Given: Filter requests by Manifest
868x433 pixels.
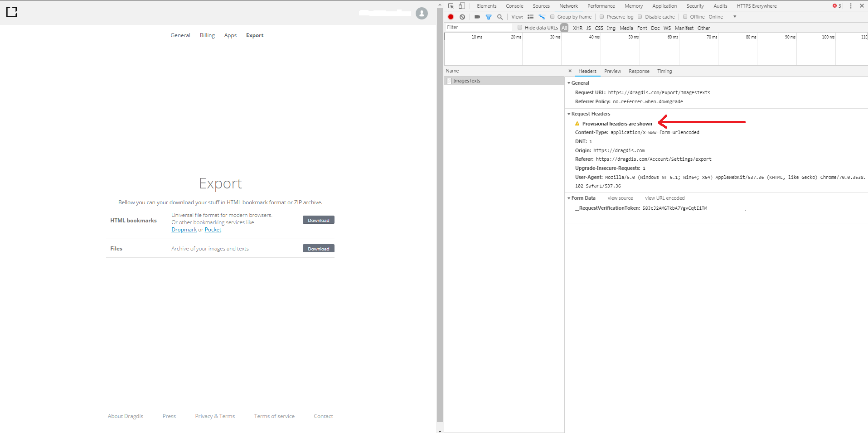Looking at the screenshot, I should coord(684,28).
